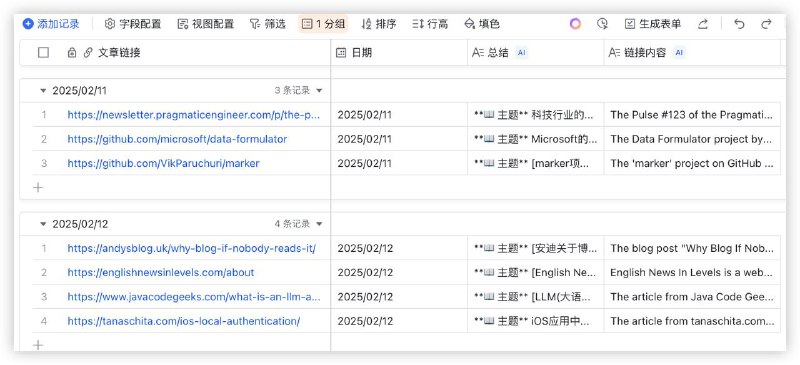The width and height of the screenshot is (800, 365).
Task: Add a row under the 2025/02/12 group
Action: click(x=38, y=345)
